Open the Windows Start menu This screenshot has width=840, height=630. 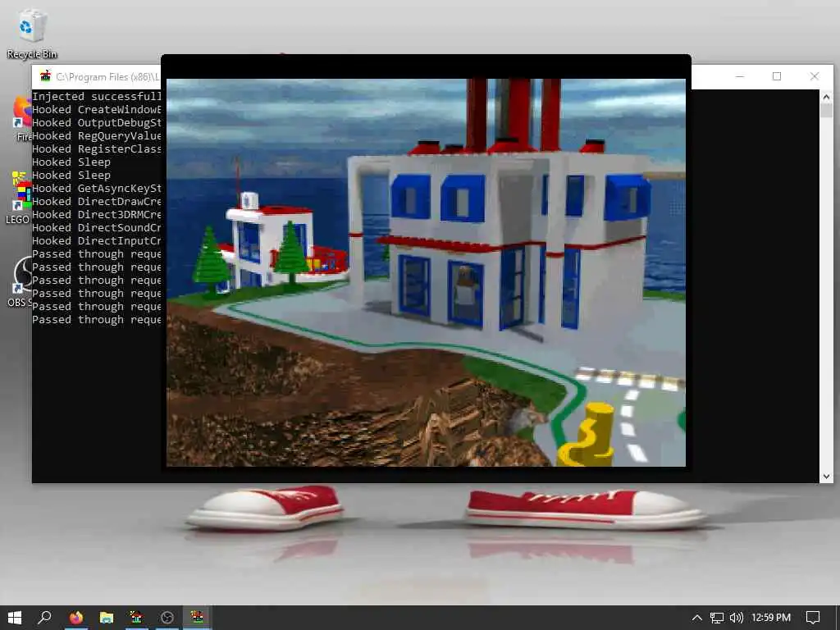(x=15, y=618)
